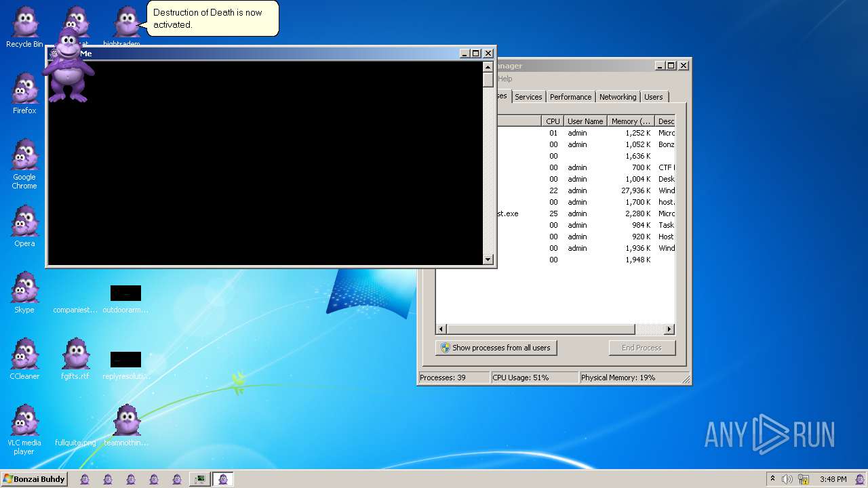Click the Bonzi purple gorilla character
The height and width of the screenshot is (488, 868).
[x=68, y=64]
